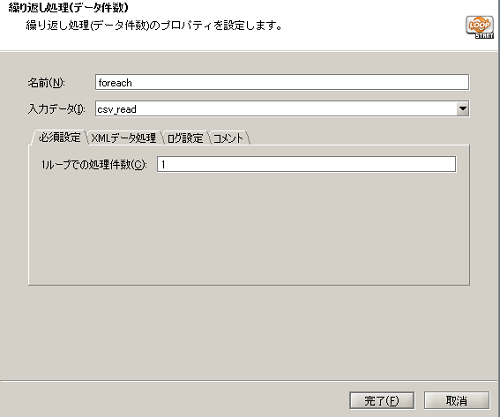The width and height of the screenshot is (500, 417).
Task: Click the 繰り返し処理(データ件数) dialog title text
Action: 68,7
